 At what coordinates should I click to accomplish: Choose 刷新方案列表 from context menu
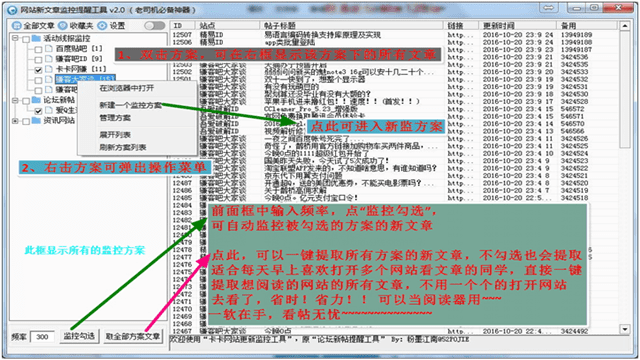(x=122, y=147)
